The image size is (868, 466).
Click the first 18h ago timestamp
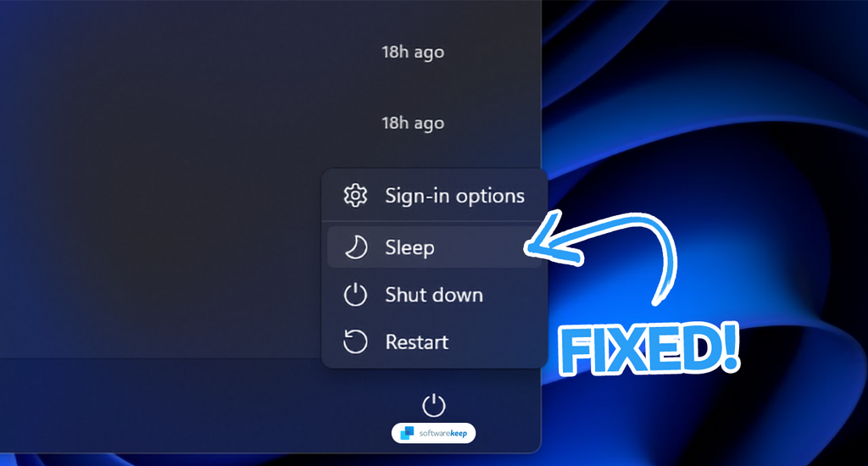413,52
